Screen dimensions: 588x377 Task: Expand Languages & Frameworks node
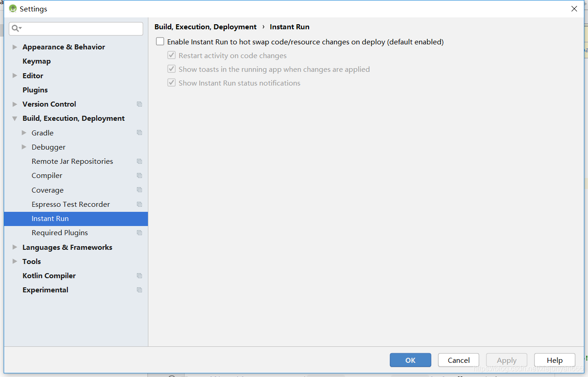[15, 247]
